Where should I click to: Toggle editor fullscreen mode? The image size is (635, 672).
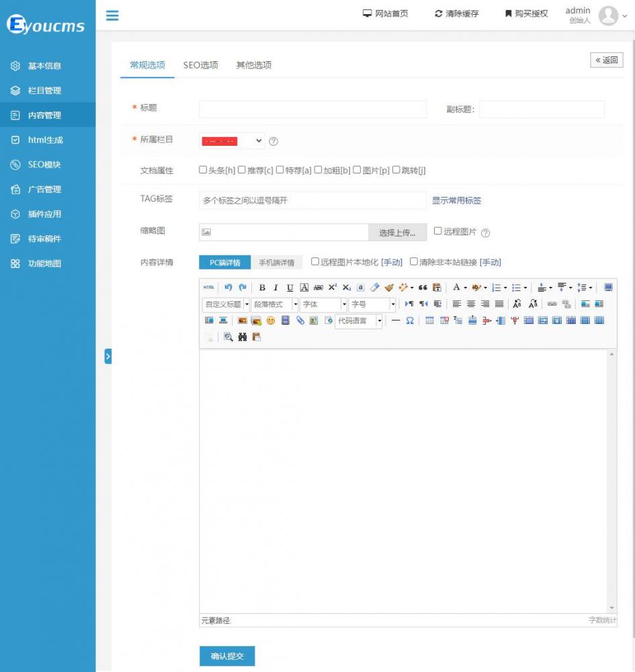(608, 287)
